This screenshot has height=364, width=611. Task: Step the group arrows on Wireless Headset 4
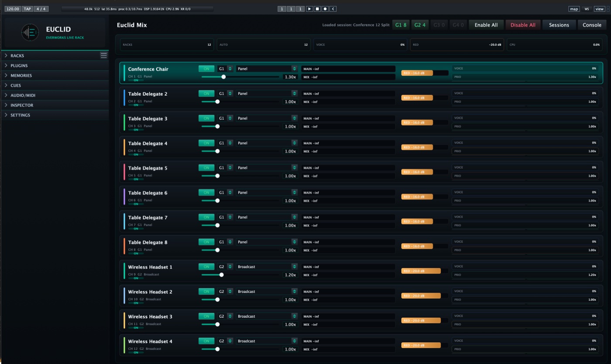(x=230, y=341)
